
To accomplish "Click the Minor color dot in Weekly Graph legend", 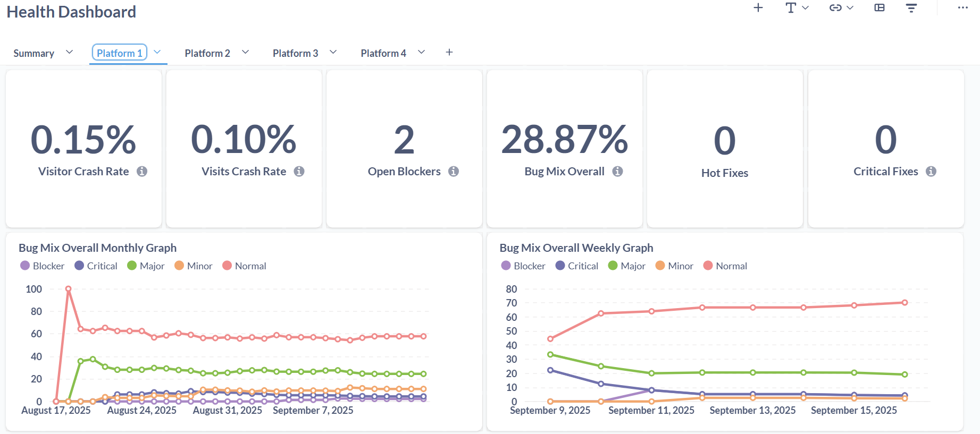I will (660, 266).
